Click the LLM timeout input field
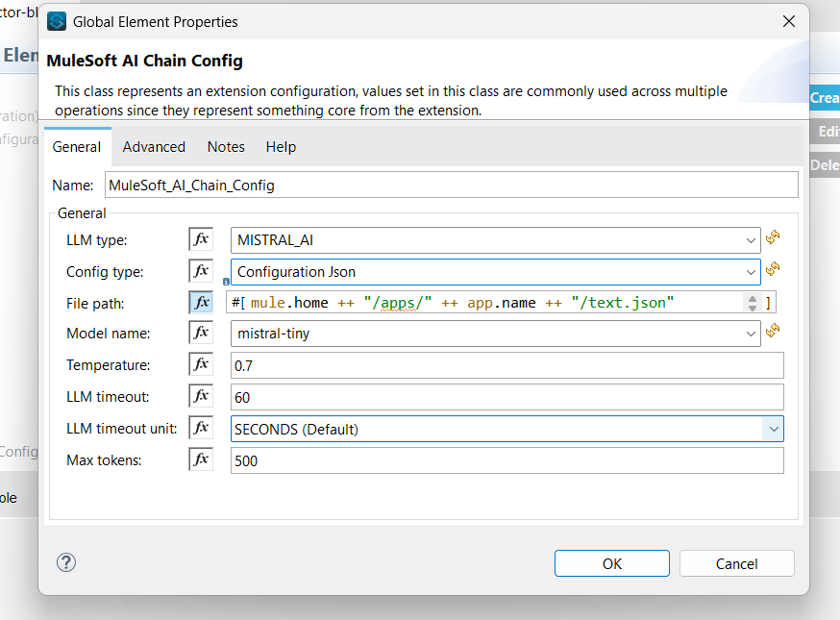Image resolution: width=840 pixels, height=620 pixels. [x=506, y=397]
